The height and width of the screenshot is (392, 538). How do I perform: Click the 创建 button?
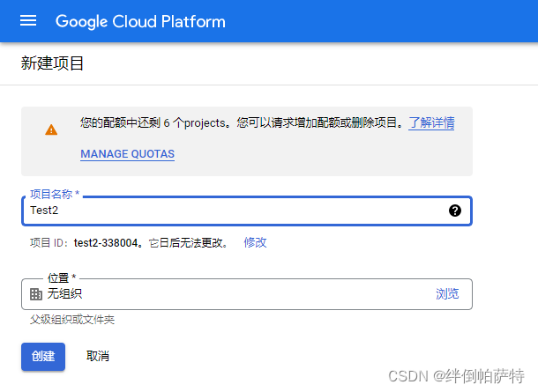(43, 357)
